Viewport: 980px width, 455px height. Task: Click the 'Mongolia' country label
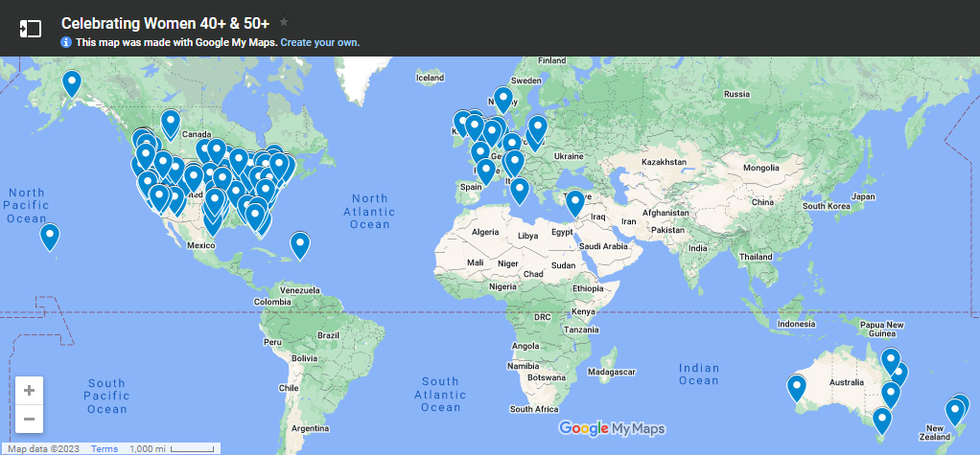tap(761, 168)
